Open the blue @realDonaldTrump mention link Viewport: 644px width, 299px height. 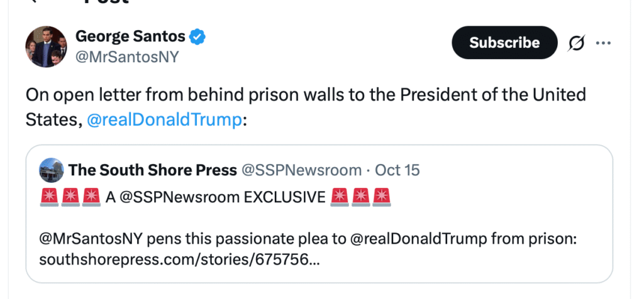point(164,121)
